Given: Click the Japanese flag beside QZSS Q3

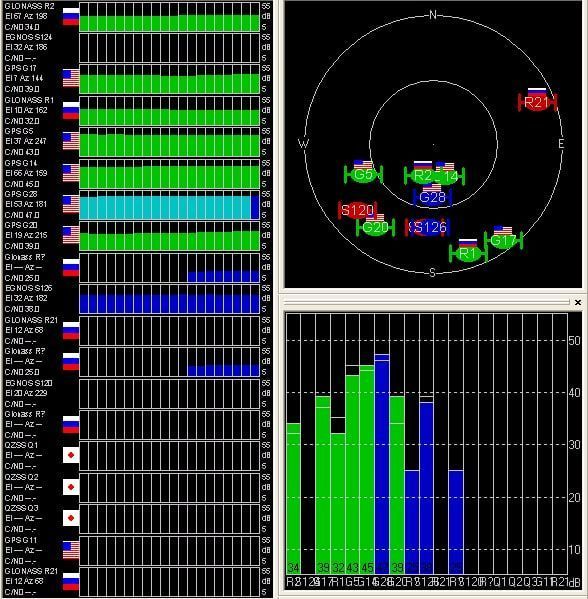Looking at the screenshot, I should 71,518.
